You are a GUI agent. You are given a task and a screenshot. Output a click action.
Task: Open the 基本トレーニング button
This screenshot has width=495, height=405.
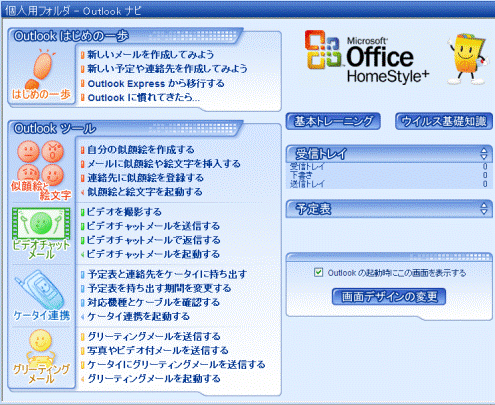(x=333, y=121)
